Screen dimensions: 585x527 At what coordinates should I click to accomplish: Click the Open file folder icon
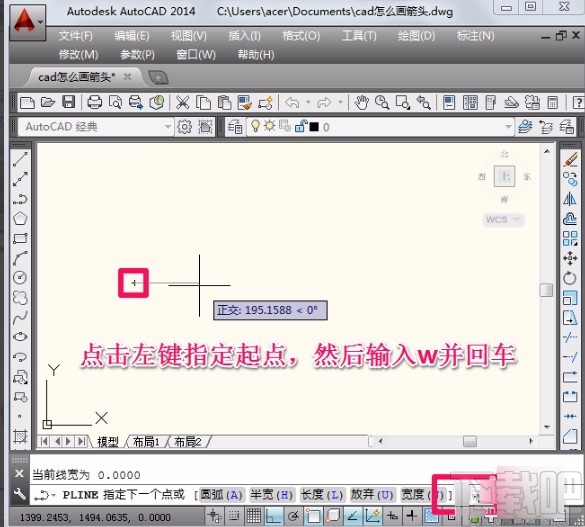click(48, 102)
